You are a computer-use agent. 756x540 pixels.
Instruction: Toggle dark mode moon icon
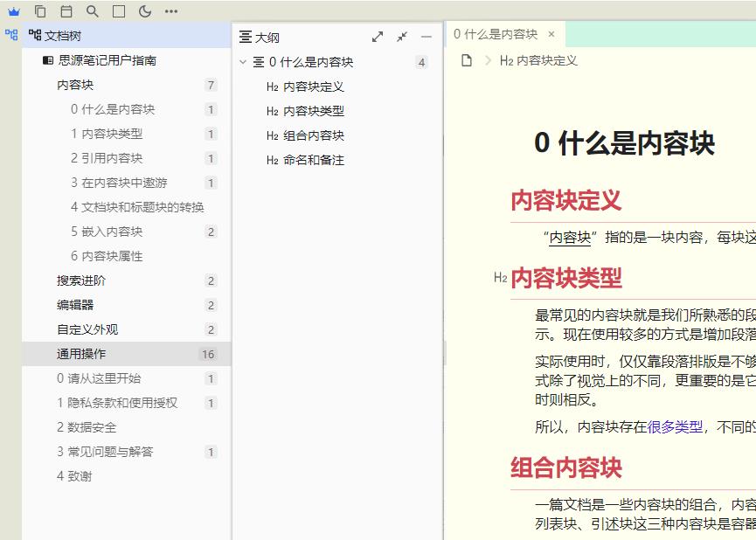144,11
